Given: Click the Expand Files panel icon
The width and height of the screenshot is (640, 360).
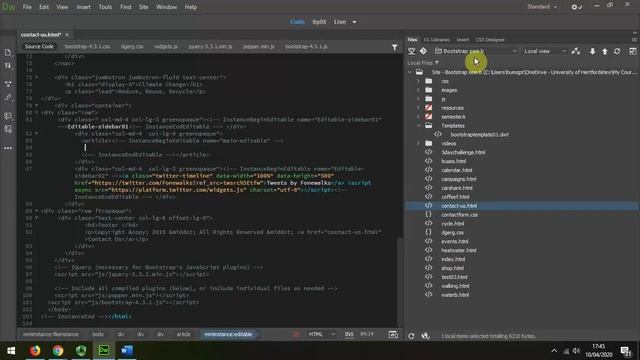Looking at the screenshot, I should (x=632, y=51).
